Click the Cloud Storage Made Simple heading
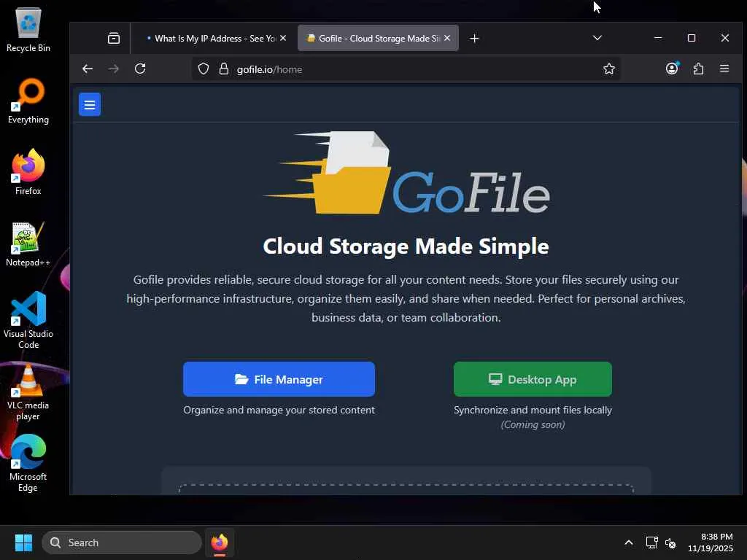Screen dimensions: 747x560 point(406,246)
